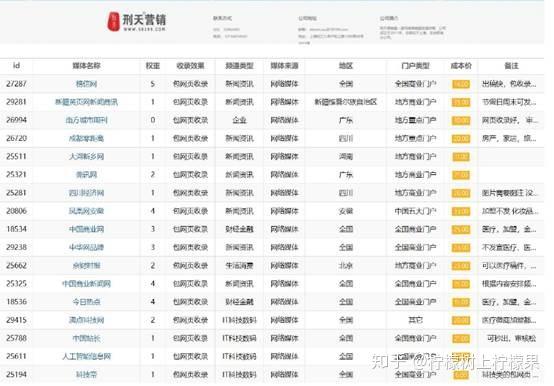This screenshot has height=386, width=554.
Task: Click the orange price badge in row 26994
Action: click(x=461, y=120)
